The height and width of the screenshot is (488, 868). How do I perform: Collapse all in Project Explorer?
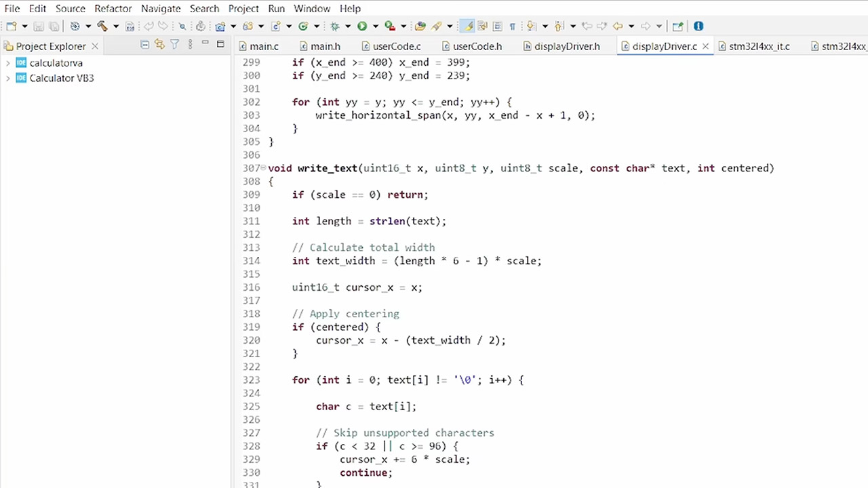click(x=144, y=45)
